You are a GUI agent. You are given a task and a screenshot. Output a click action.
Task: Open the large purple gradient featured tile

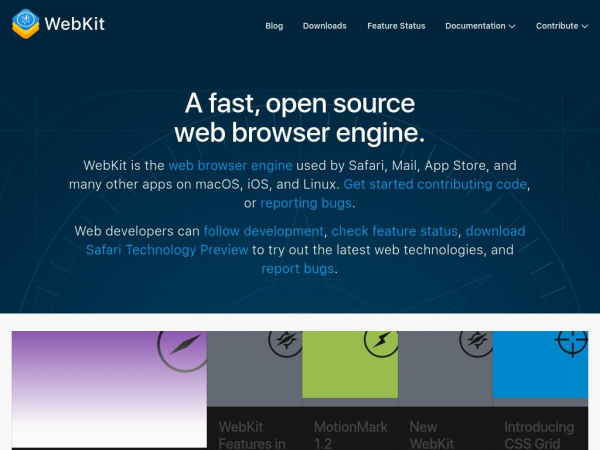point(109,389)
